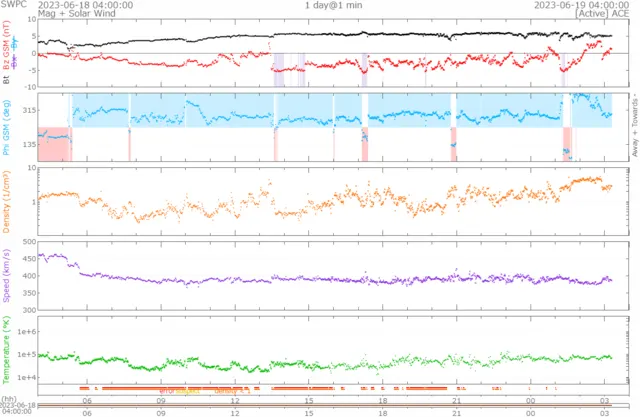Click the -5 tick on the Bz axis
The height and width of the screenshot is (417, 640).
[32, 70]
